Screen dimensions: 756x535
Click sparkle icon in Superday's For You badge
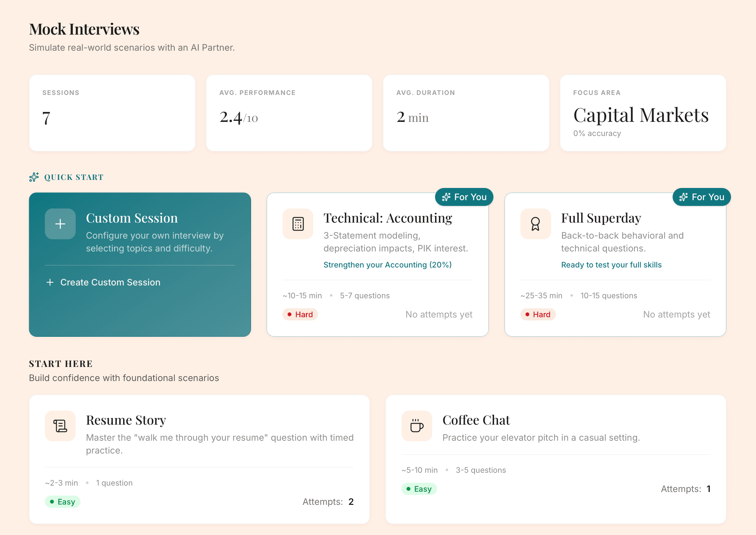(x=684, y=197)
